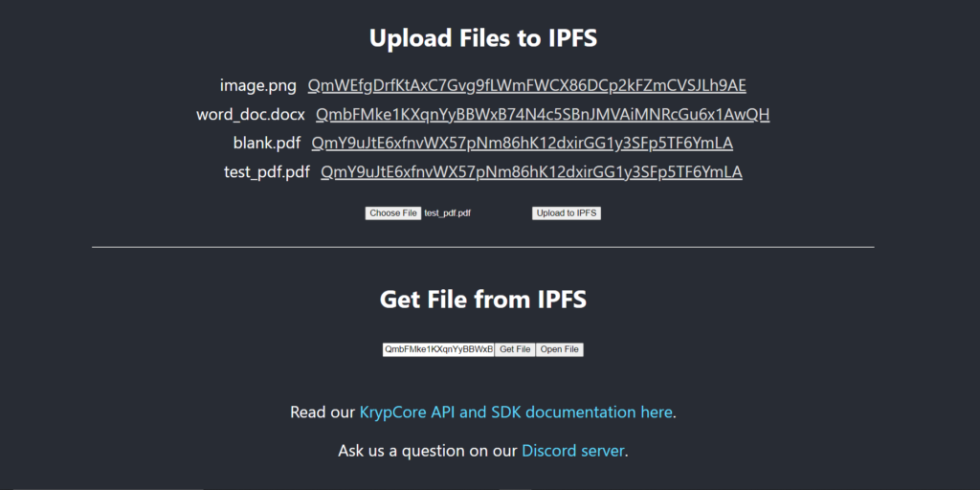Click the test_pdf.pdf label in the uploaded list

coord(267,172)
